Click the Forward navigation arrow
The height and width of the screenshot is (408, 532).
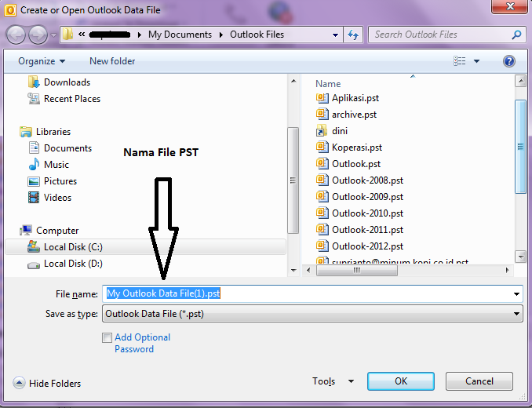(x=38, y=35)
